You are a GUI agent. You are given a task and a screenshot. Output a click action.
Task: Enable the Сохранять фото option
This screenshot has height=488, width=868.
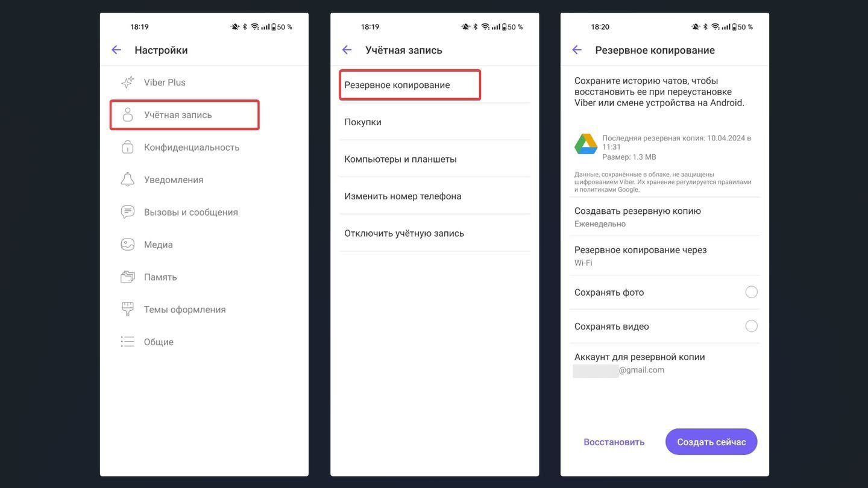pyautogui.click(x=751, y=292)
